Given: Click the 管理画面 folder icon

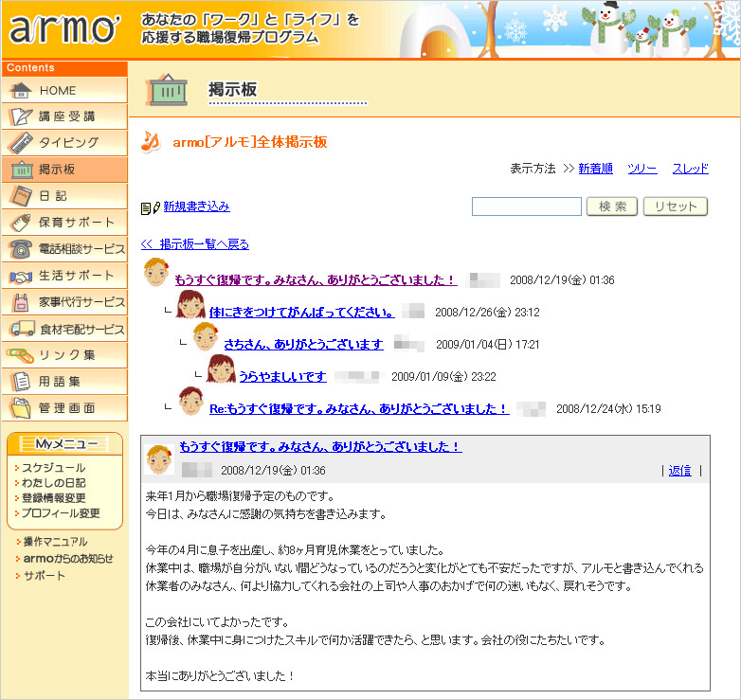Looking at the screenshot, I should tap(21, 407).
